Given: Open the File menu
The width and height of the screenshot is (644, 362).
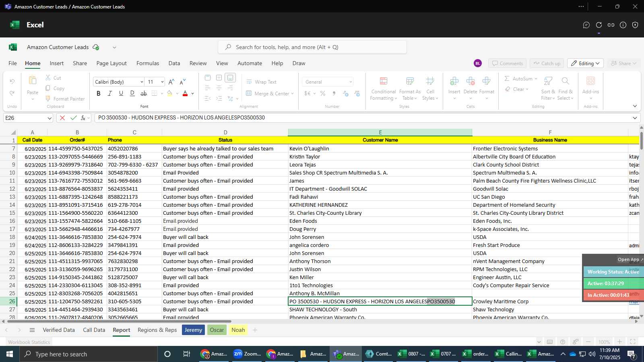Looking at the screenshot, I should (x=12, y=63).
